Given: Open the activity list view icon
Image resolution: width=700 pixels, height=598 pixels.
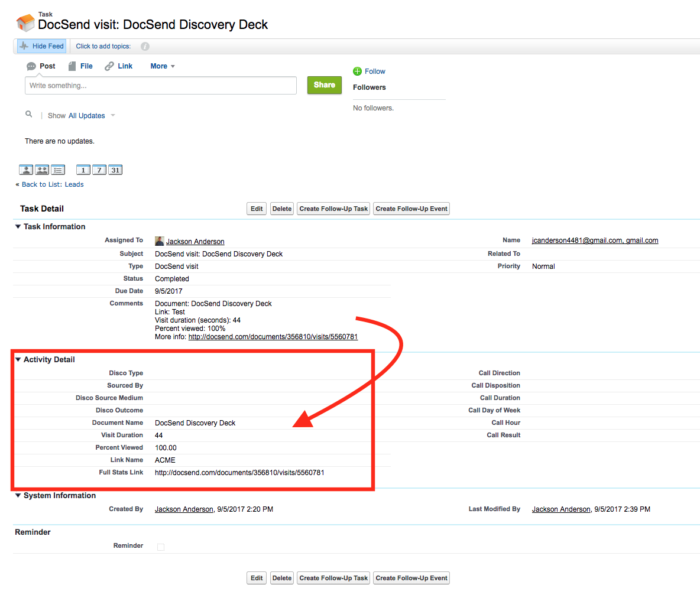Looking at the screenshot, I should pyautogui.click(x=58, y=170).
